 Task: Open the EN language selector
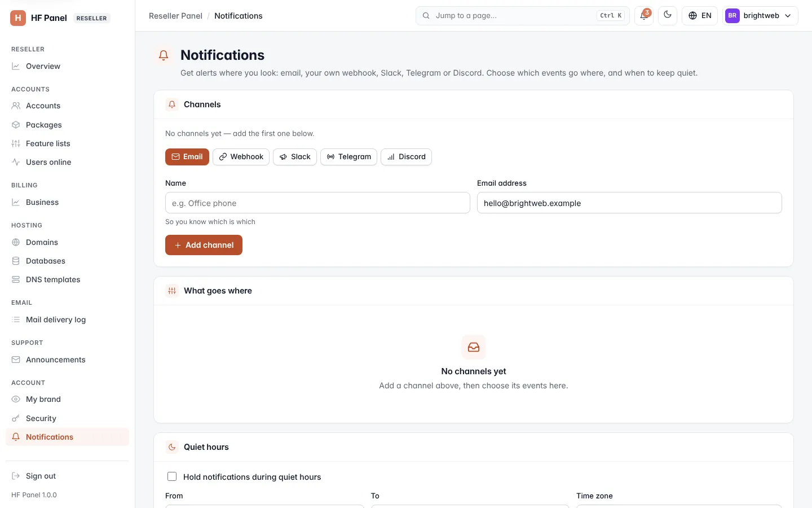pos(700,16)
